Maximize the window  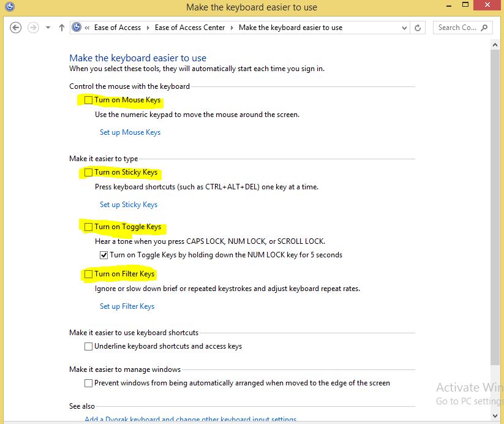click(x=465, y=5)
